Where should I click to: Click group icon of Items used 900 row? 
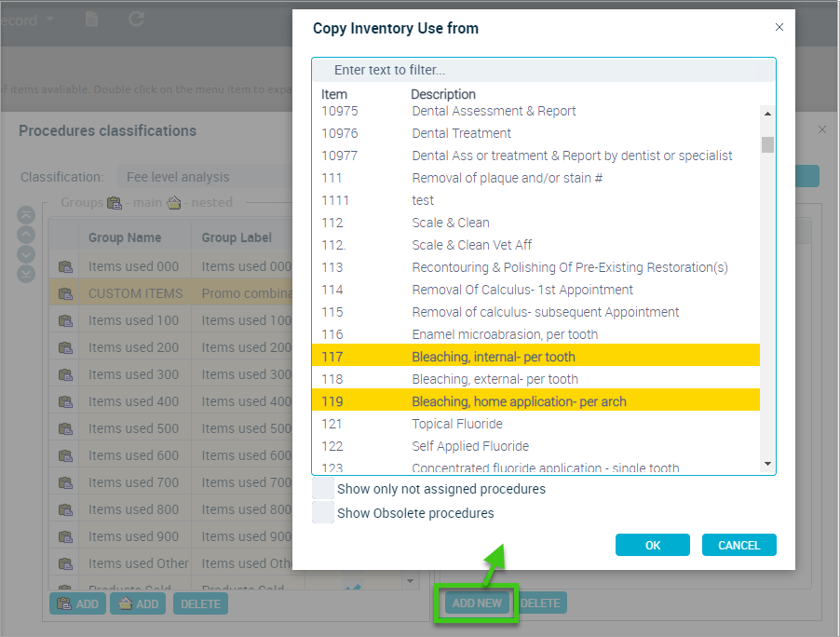pos(65,536)
